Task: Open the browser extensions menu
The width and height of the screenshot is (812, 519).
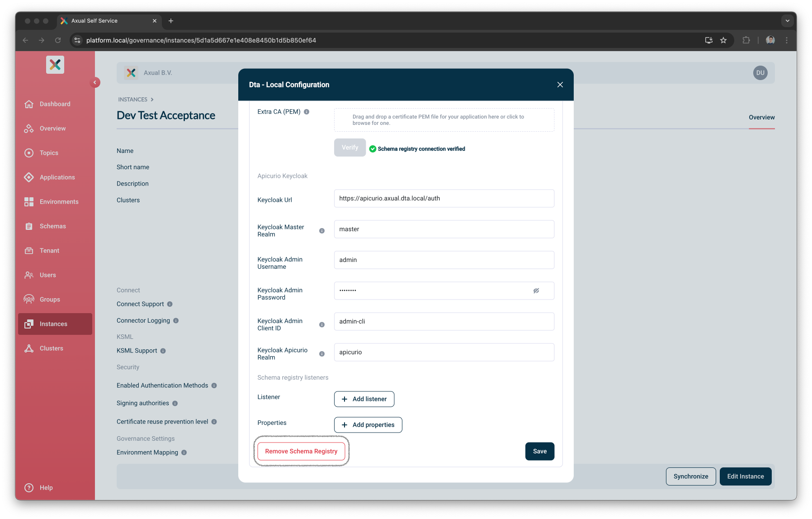Action: pyautogui.click(x=746, y=40)
